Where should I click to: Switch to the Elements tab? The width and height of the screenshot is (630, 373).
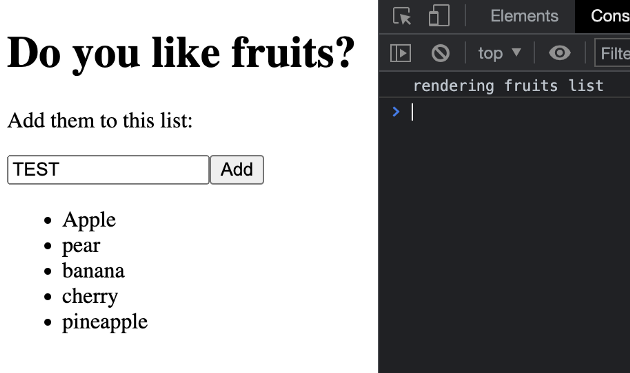[524, 16]
